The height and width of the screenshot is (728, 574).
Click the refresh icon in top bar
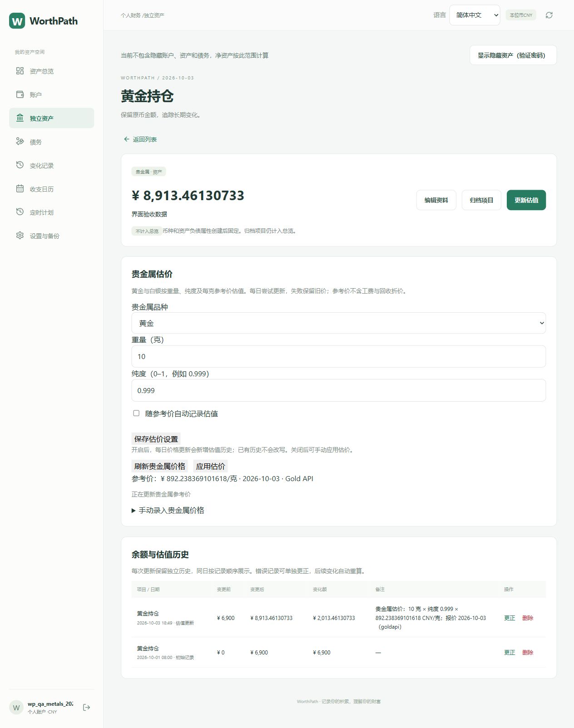(549, 15)
